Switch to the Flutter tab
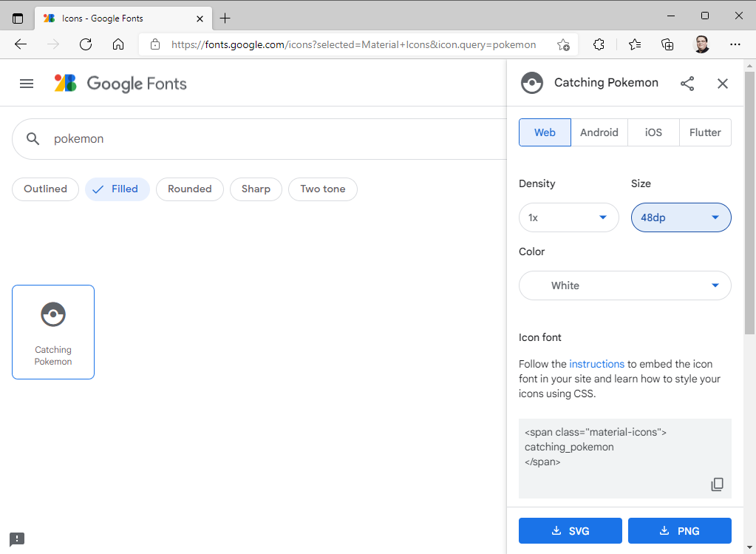The height and width of the screenshot is (554, 756). [x=704, y=132]
